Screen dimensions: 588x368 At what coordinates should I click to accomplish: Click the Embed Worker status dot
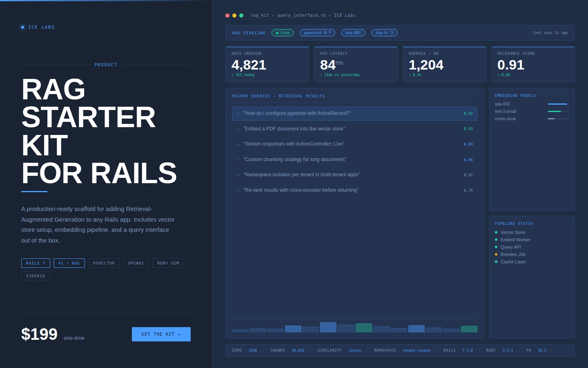point(496,240)
